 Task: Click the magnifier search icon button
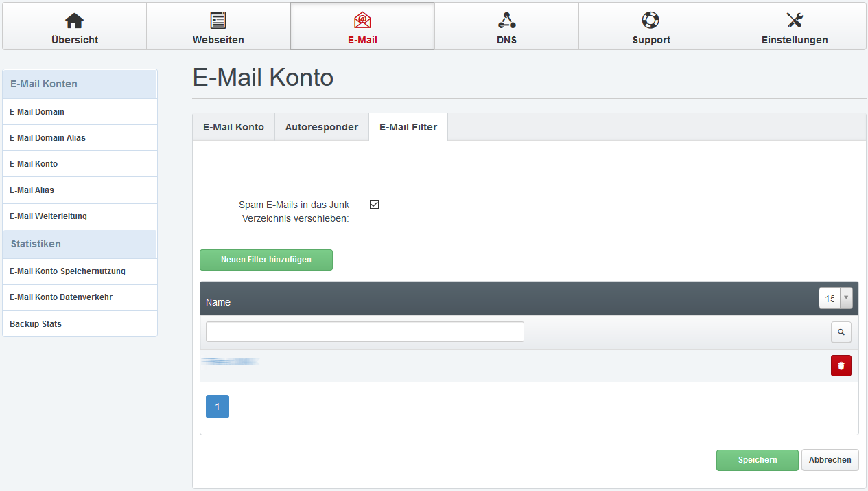pyautogui.click(x=841, y=332)
